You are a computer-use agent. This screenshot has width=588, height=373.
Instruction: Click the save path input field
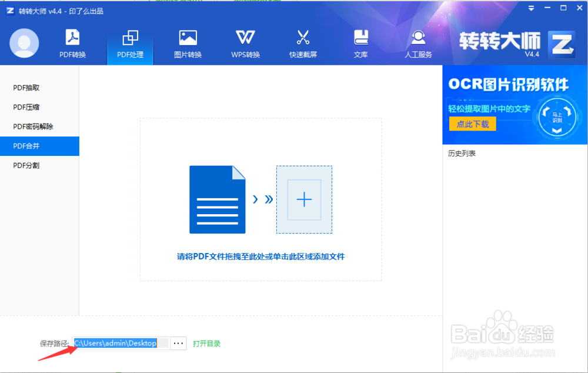point(121,344)
